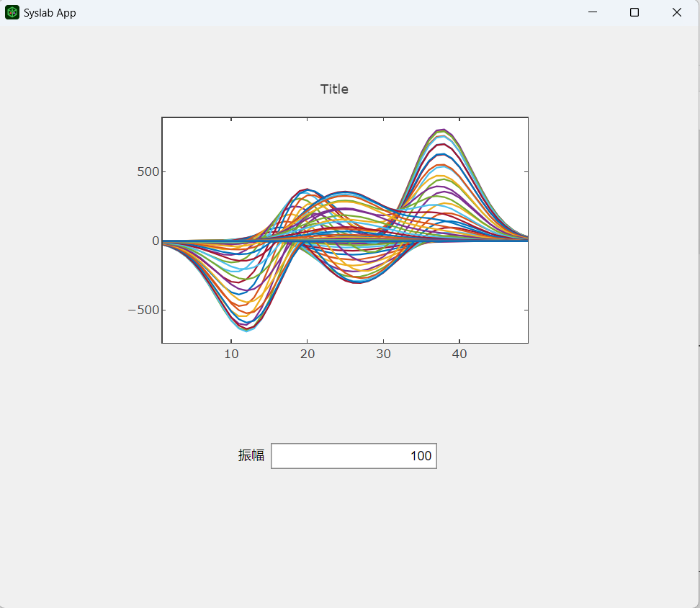700x608 pixels.
Task: Click the lowest trough of the curves
Action: pos(246,331)
